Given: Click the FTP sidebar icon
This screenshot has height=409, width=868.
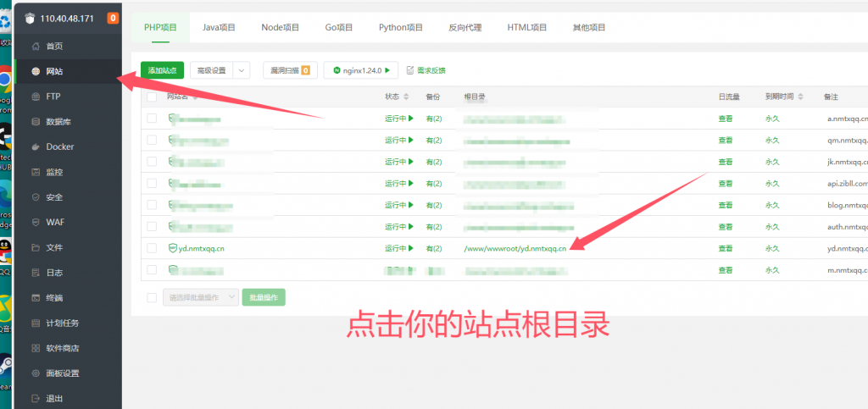Looking at the screenshot, I should [36, 97].
